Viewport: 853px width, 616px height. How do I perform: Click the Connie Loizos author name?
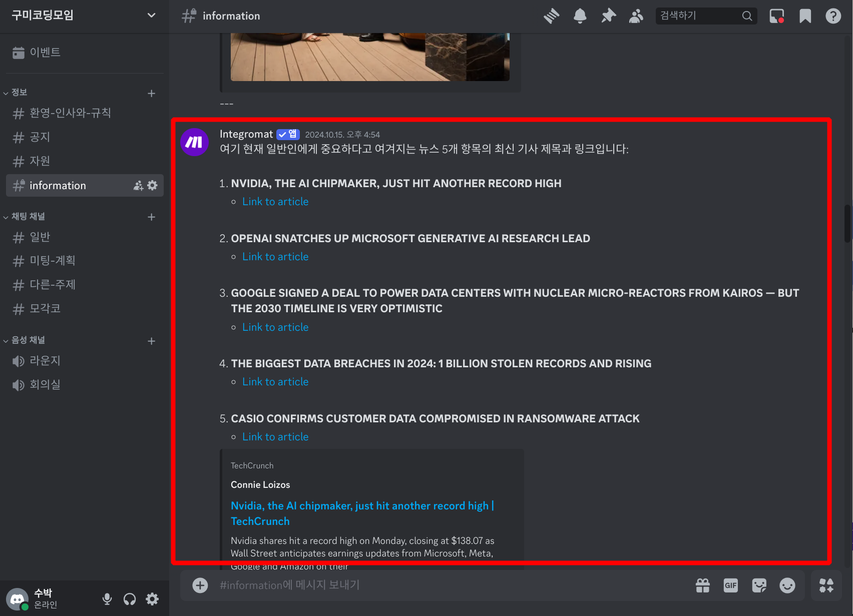click(x=260, y=485)
